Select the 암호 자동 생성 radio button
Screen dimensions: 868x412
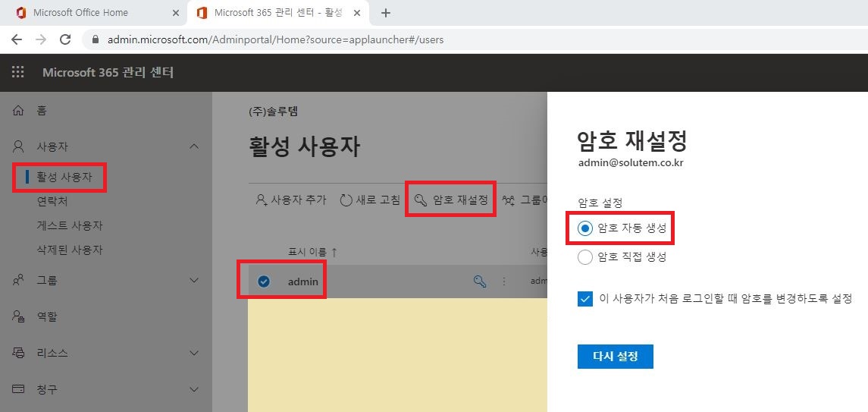[584, 228]
